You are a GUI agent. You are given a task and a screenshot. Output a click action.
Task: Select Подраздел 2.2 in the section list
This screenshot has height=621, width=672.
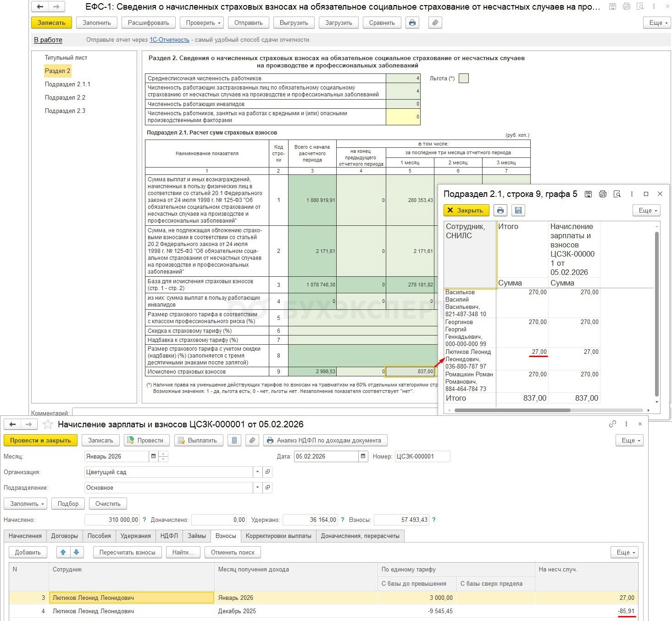pyautogui.click(x=65, y=97)
